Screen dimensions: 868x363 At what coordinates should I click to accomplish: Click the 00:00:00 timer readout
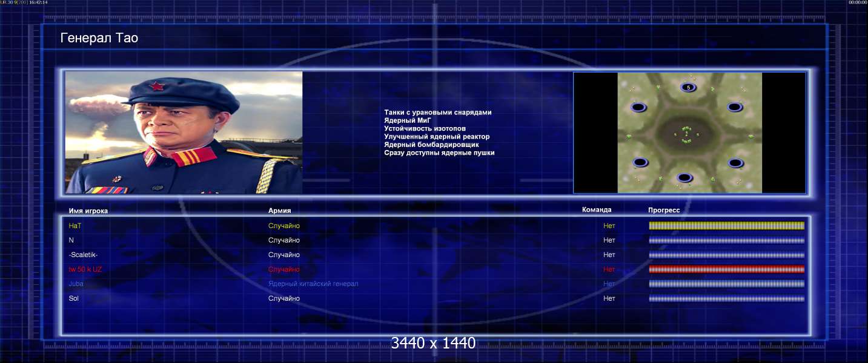[858, 2]
